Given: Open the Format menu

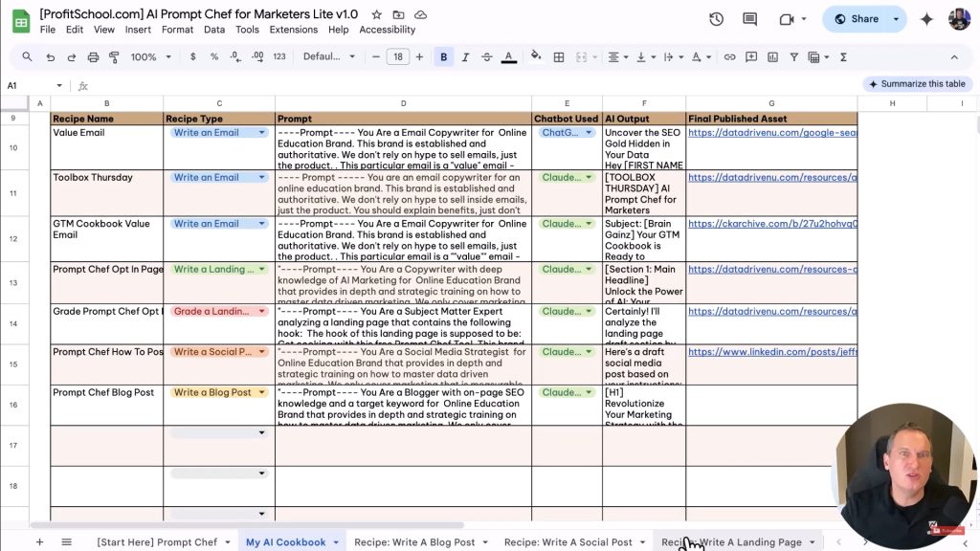Looking at the screenshot, I should click(177, 30).
